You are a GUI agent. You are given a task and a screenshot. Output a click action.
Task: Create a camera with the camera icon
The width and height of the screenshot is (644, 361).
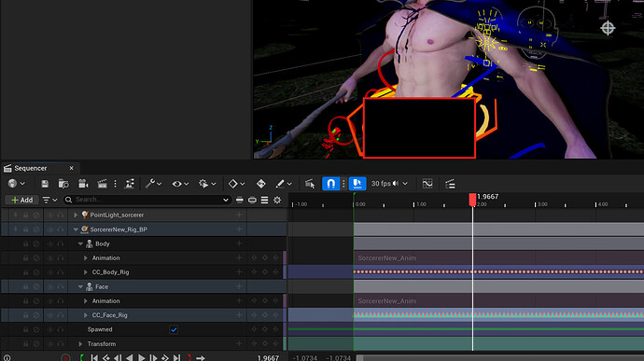(83, 184)
